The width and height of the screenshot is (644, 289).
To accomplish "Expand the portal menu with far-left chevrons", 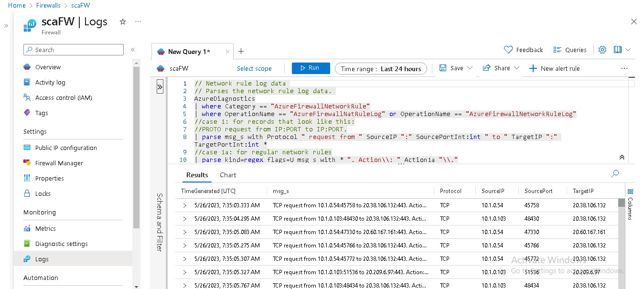I will 6,26.
